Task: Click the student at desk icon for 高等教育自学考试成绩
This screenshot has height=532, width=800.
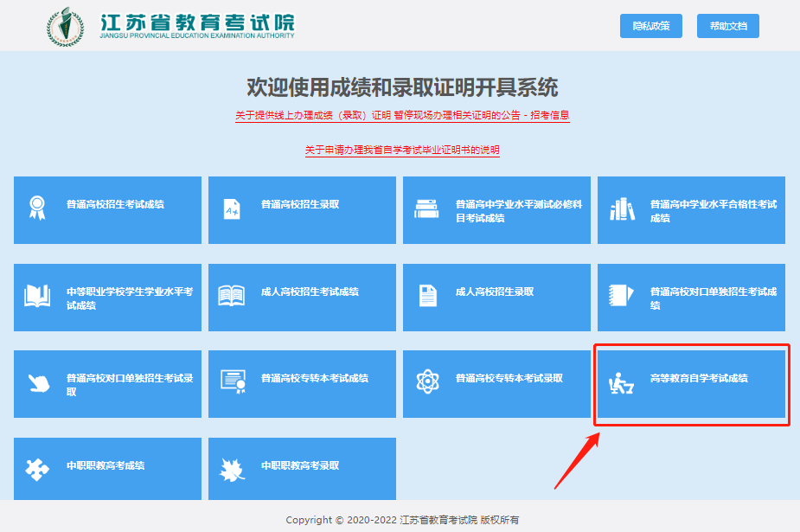Action: (621, 381)
